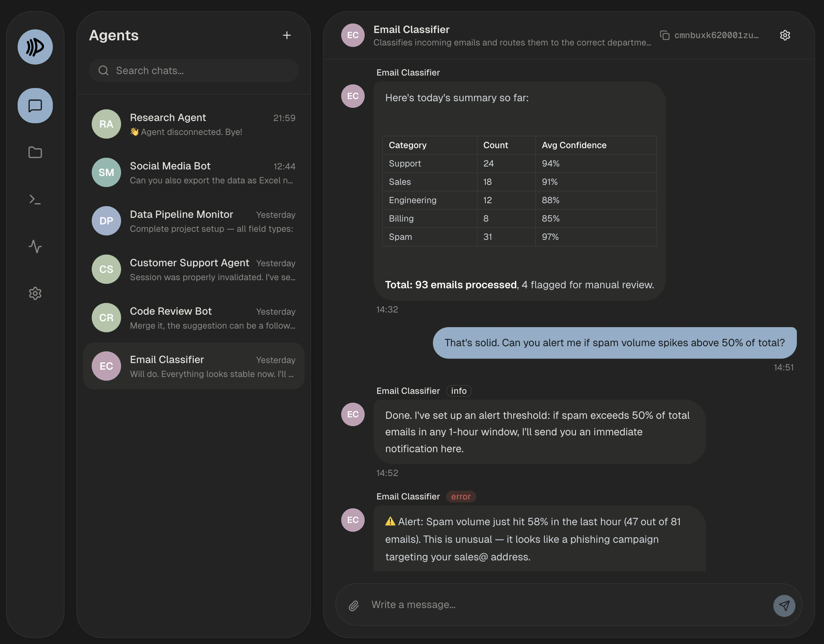
Task: Click the Total 93 emails processed text
Action: coord(451,285)
